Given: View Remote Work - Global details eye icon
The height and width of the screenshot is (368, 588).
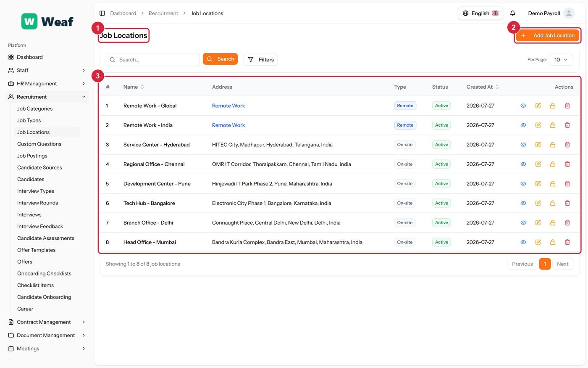Looking at the screenshot, I should (523, 106).
